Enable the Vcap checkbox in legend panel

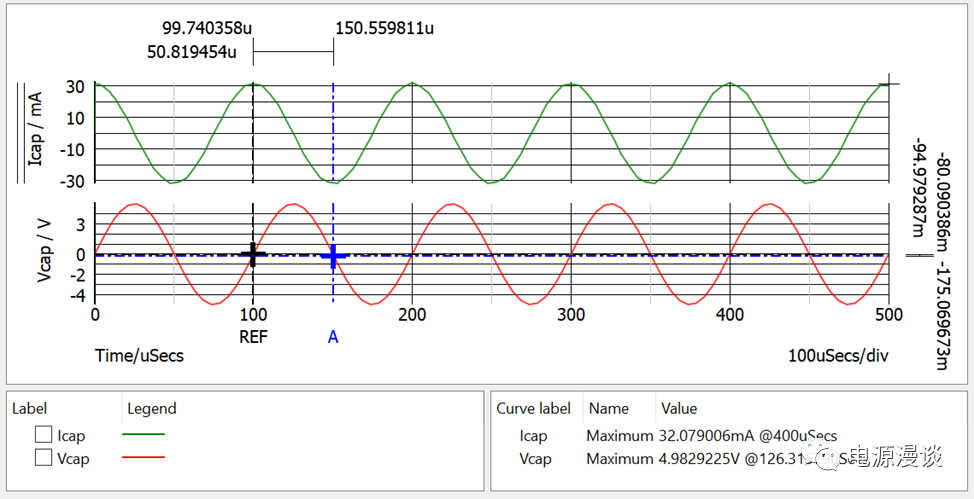pyautogui.click(x=43, y=458)
